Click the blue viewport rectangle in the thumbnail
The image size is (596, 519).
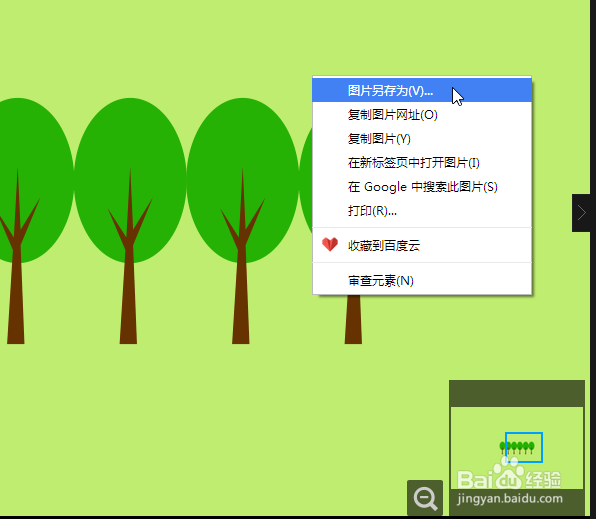click(523, 447)
